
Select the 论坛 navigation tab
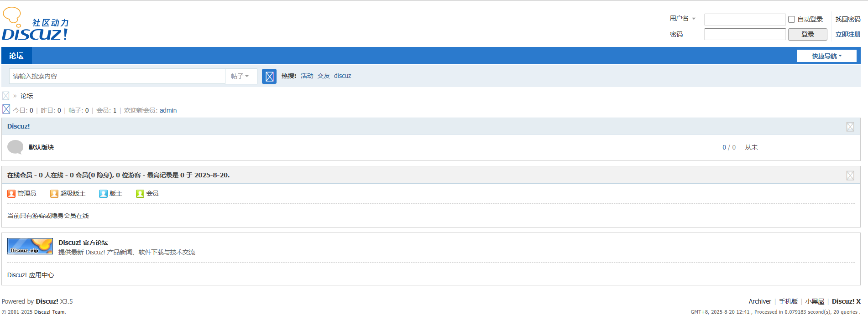point(16,56)
